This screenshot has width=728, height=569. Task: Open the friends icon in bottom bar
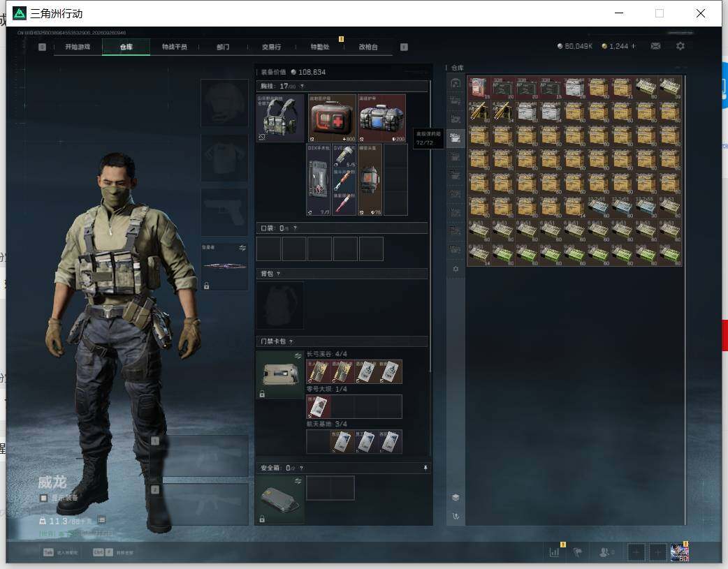coord(605,552)
